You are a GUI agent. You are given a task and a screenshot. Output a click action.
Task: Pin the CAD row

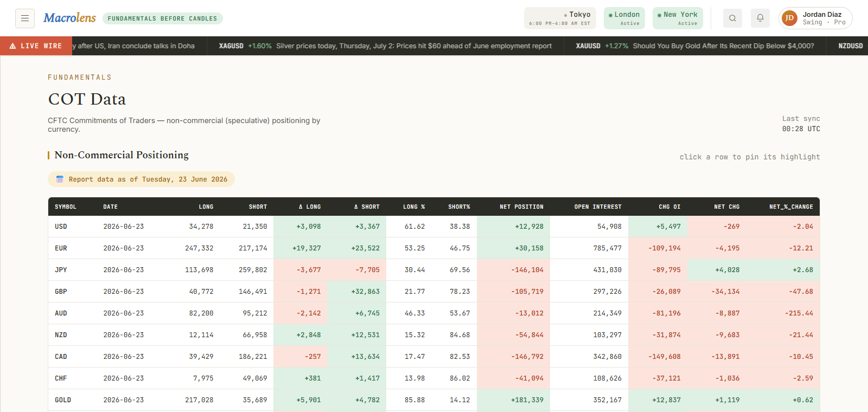pos(434,357)
